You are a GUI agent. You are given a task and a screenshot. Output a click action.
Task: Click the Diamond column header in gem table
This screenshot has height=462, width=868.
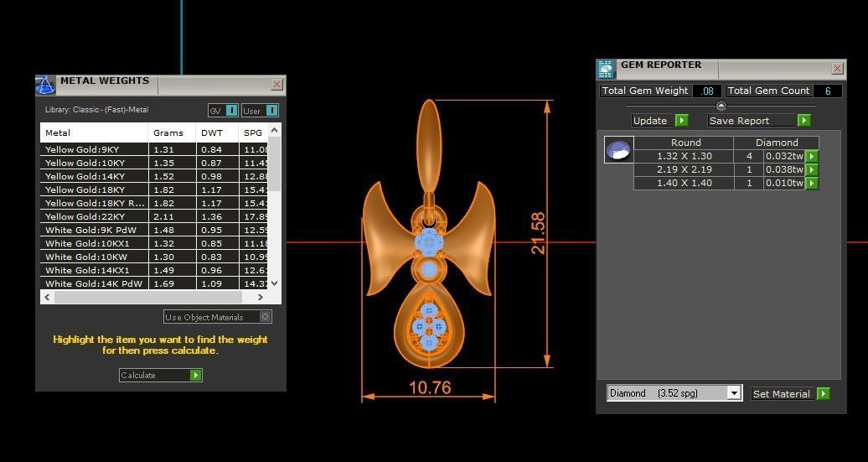(x=777, y=143)
